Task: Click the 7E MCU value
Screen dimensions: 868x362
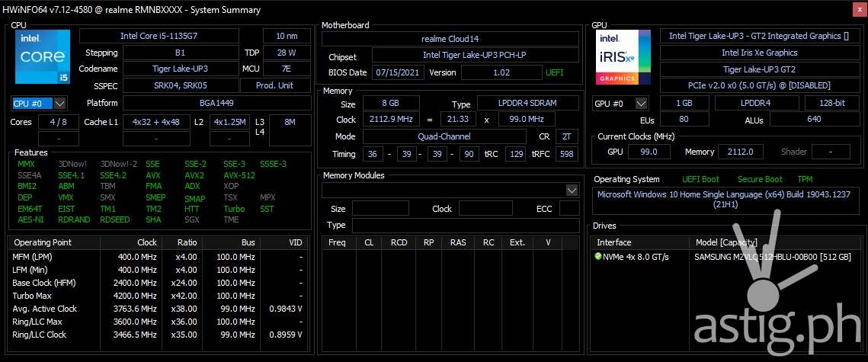Action: [287, 69]
